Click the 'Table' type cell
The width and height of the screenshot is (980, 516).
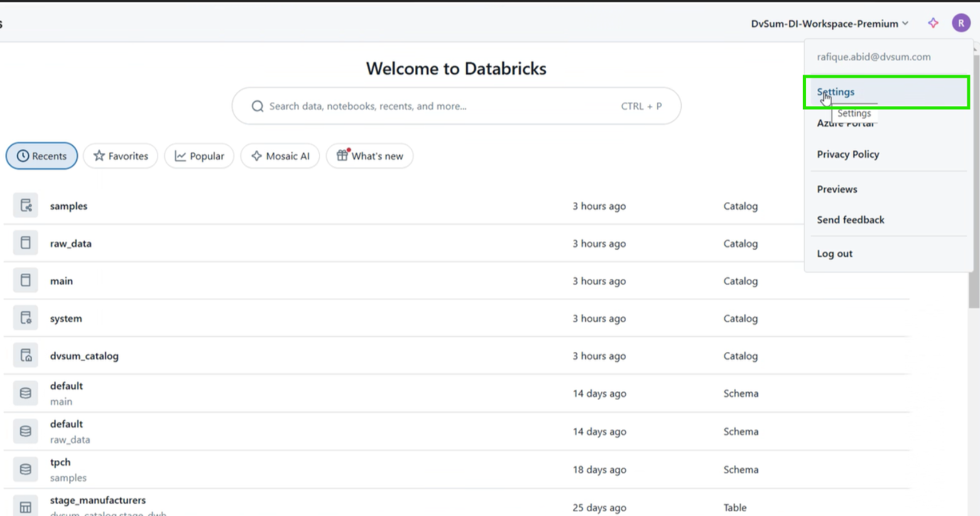[x=735, y=507]
